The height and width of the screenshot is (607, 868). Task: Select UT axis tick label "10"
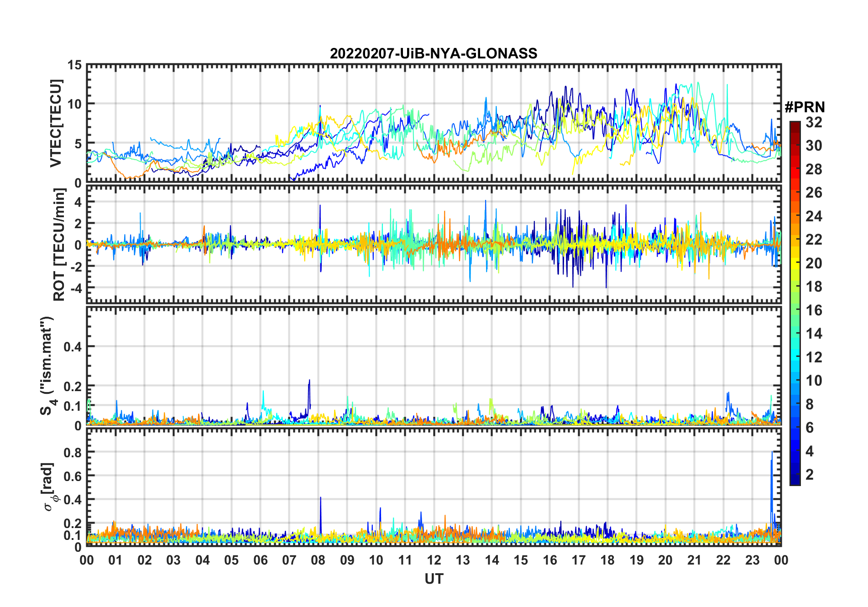[x=376, y=560]
